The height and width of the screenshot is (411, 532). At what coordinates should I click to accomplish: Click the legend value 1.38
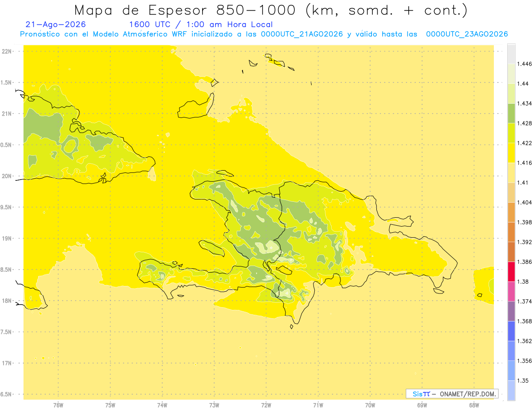[x=522, y=282]
